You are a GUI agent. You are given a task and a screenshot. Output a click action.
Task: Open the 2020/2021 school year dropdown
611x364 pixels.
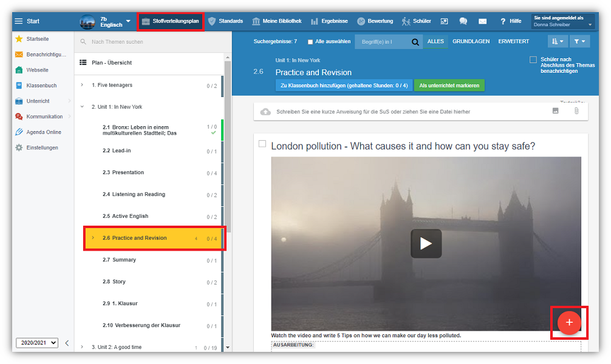tap(37, 343)
